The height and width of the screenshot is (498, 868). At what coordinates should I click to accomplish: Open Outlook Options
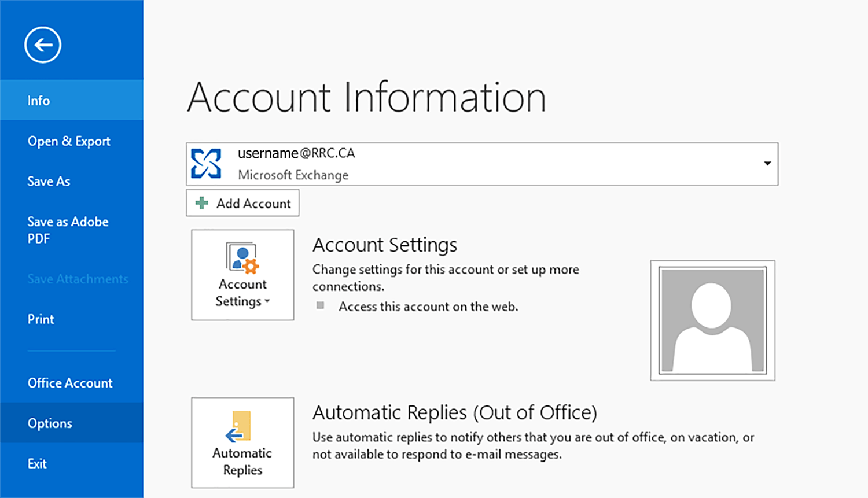(50, 423)
